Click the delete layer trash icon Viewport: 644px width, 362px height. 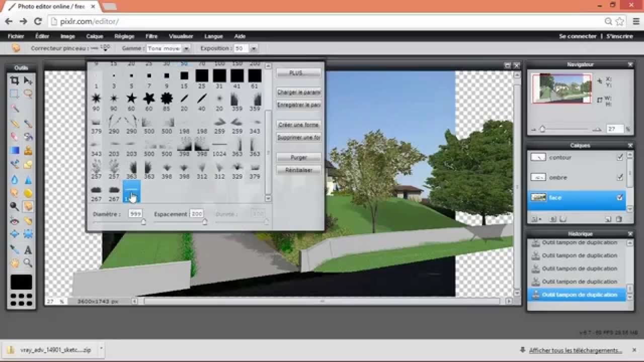pyautogui.click(x=619, y=219)
